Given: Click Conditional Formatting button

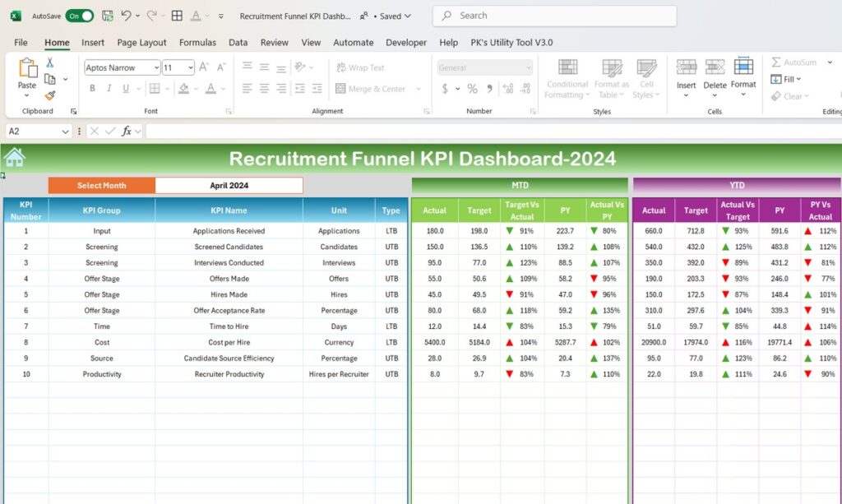Looking at the screenshot, I should click(x=567, y=79).
